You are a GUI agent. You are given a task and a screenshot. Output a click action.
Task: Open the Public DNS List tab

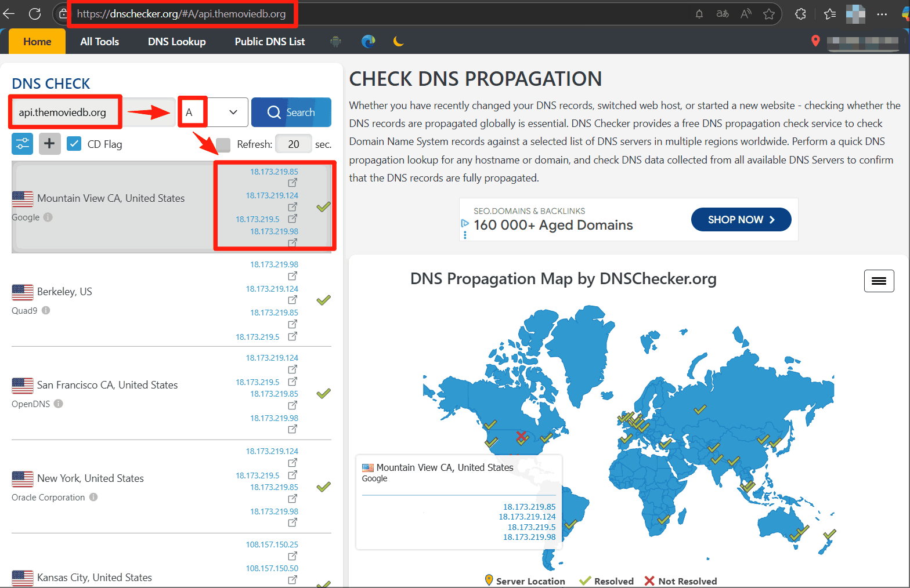tap(269, 42)
